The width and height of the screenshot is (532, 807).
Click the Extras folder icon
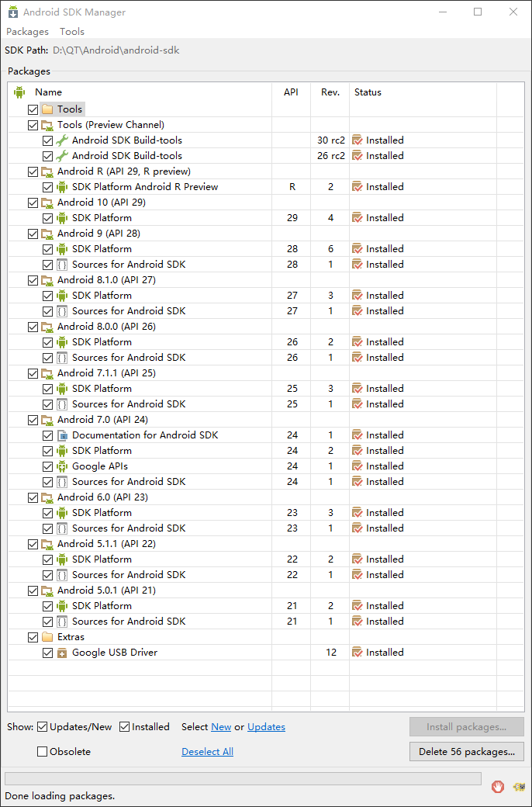pyautogui.click(x=47, y=637)
